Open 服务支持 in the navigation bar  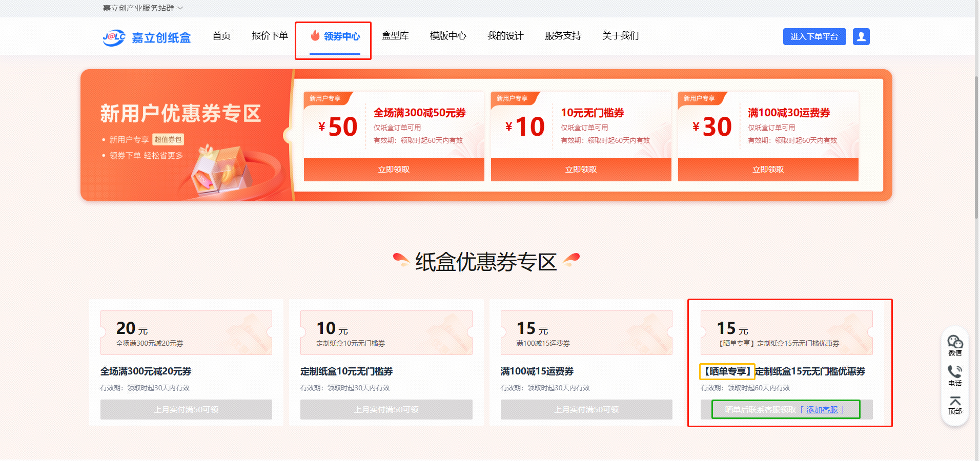point(563,36)
